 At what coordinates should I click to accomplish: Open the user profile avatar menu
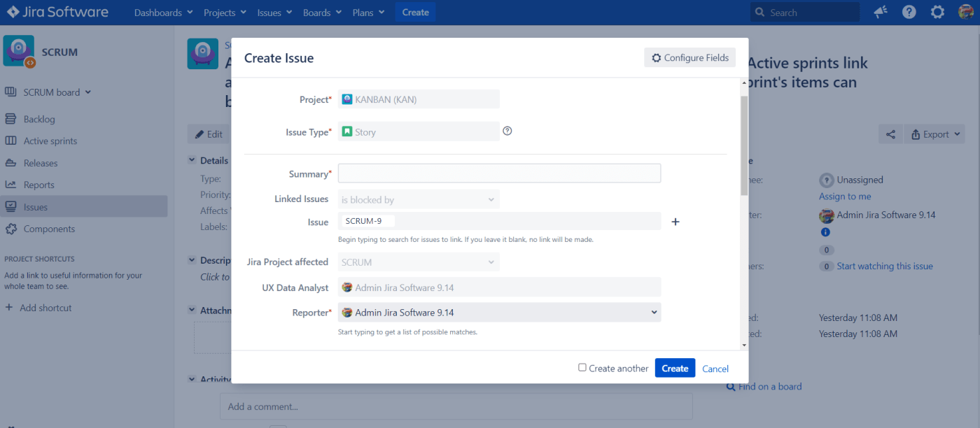click(966, 13)
